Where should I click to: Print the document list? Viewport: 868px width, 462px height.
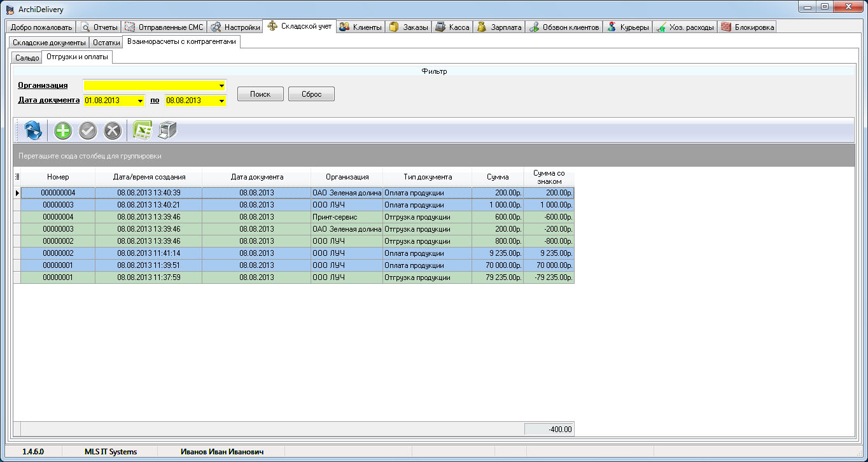click(x=167, y=131)
